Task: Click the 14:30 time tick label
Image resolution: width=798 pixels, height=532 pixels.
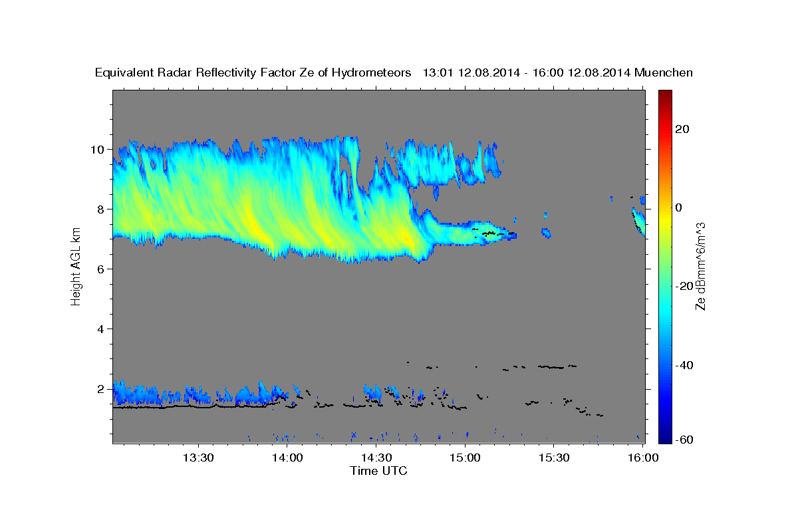Action: click(376, 458)
